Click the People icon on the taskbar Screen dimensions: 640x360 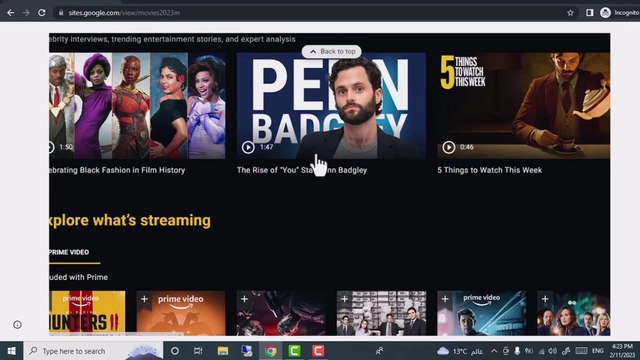pyautogui.click(x=380, y=351)
